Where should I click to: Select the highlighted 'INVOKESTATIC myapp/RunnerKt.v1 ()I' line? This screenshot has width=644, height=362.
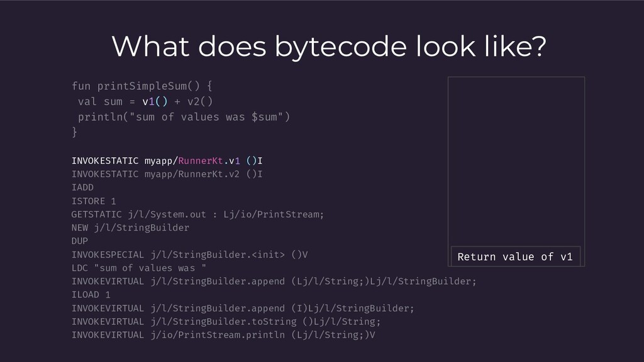coord(167,161)
